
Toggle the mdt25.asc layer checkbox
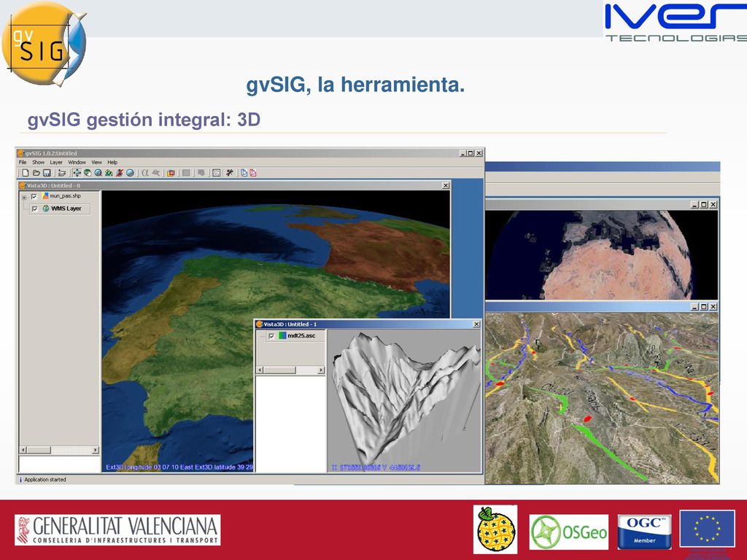click(271, 335)
